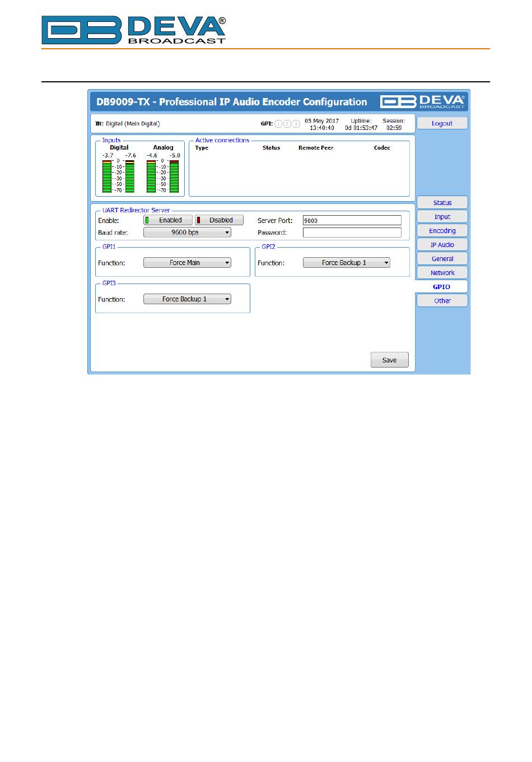Switch to the Status tab
Screen dimensions: 532x762
(442, 203)
